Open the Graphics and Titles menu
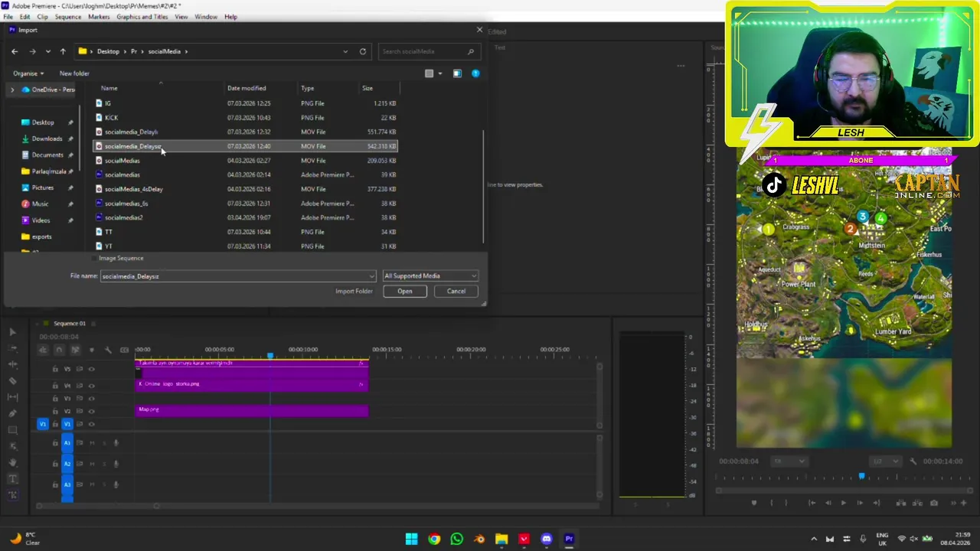The image size is (980, 551). pyautogui.click(x=142, y=16)
